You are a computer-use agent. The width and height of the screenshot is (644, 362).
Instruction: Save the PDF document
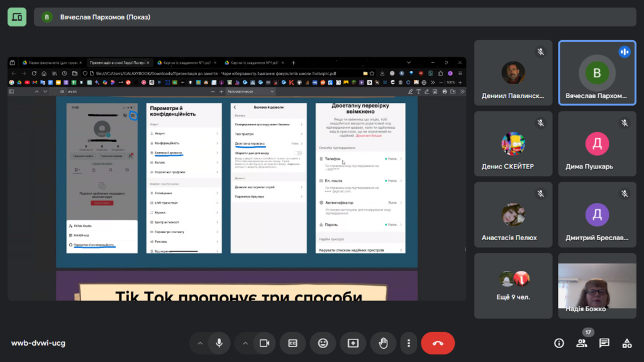[453, 92]
